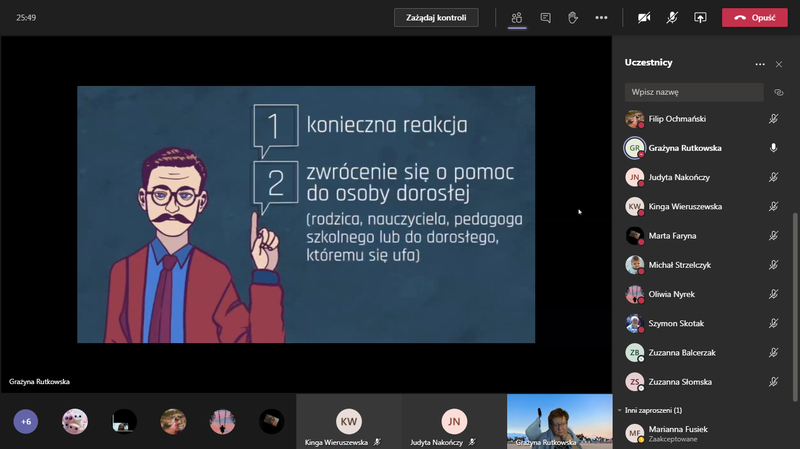Click the copy invite link icon
800x449 pixels.
pos(778,91)
